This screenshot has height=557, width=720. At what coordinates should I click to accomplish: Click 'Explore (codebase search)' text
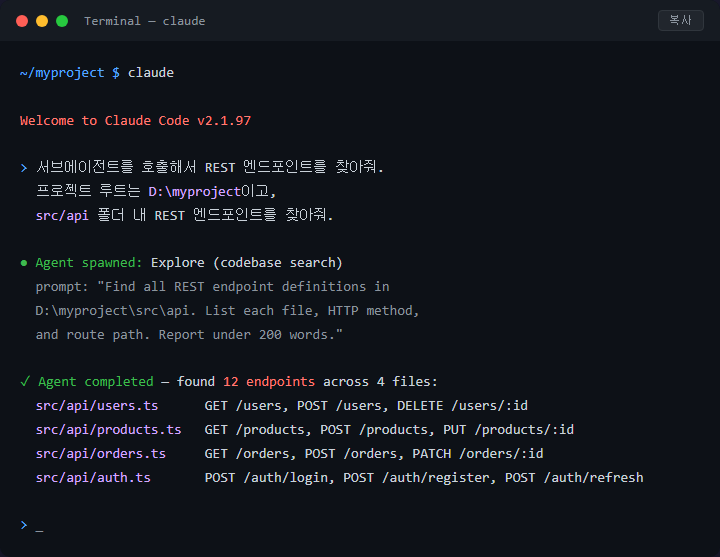(247, 263)
